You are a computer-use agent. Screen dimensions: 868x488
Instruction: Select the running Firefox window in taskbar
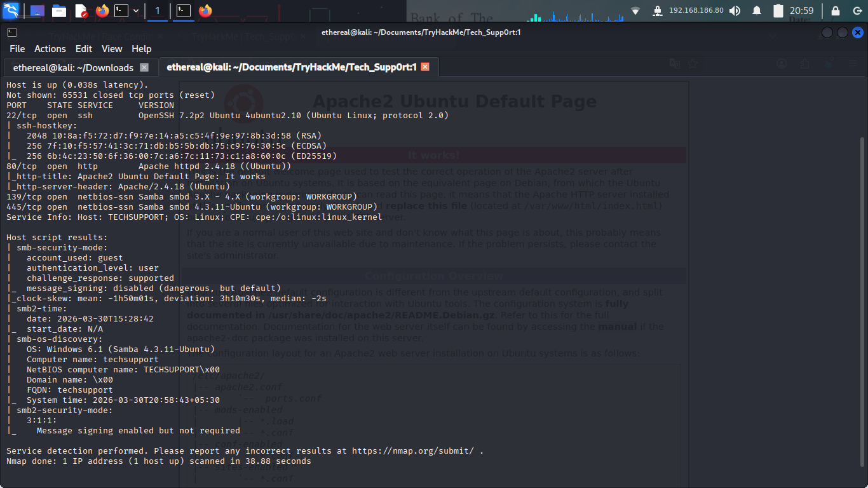[x=205, y=11]
